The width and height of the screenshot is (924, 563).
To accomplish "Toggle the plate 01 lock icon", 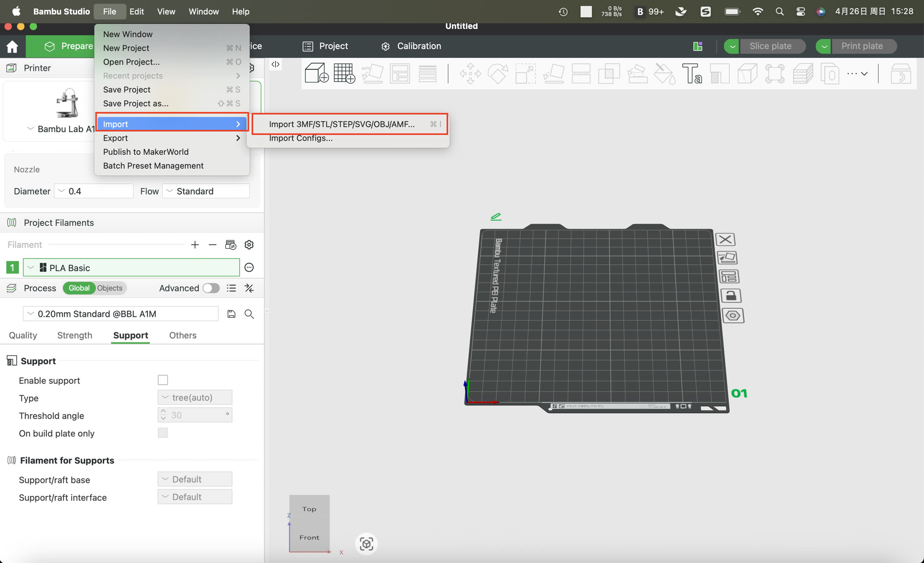I will (731, 296).
